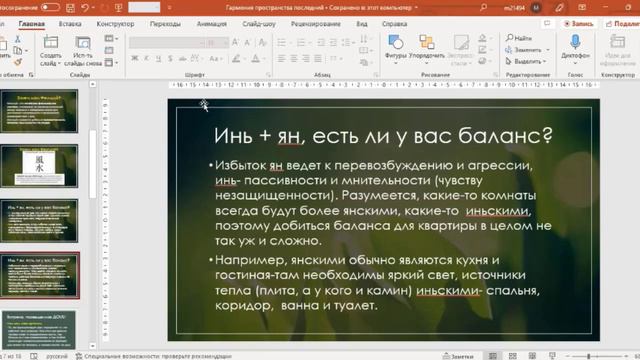Open the Упорядочить arrange menu
This screenshot has height=360, width=640.
(x=427, y=49)
